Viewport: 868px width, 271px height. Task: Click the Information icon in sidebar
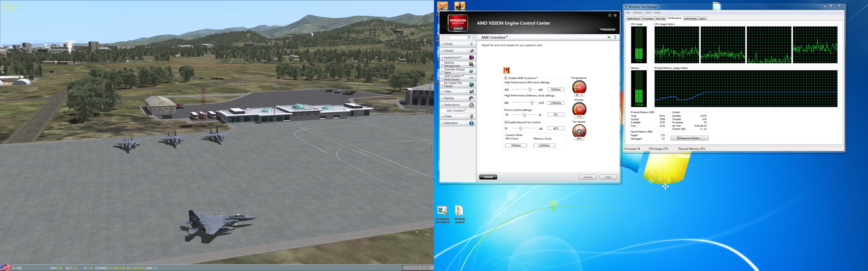471,123
